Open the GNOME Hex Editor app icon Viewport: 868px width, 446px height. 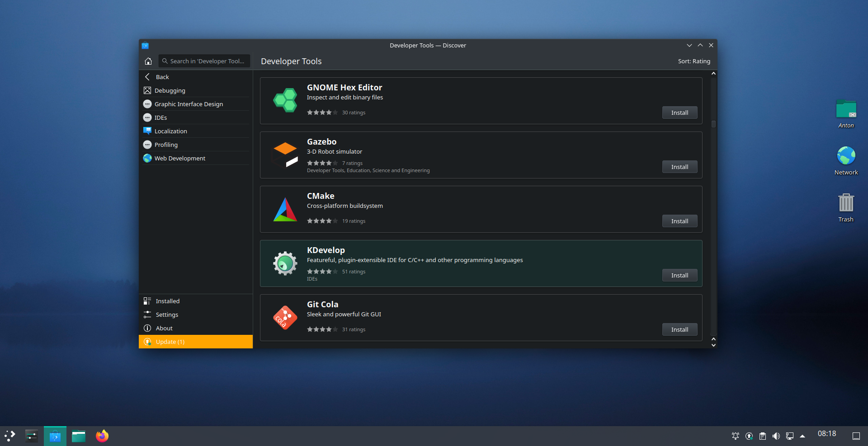tap(285, 100)
